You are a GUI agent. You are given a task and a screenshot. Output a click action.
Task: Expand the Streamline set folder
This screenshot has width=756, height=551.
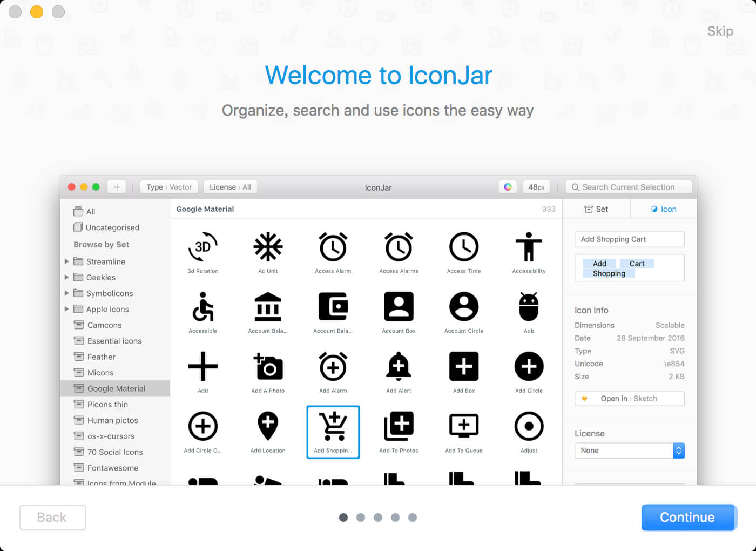pos(67,261)
